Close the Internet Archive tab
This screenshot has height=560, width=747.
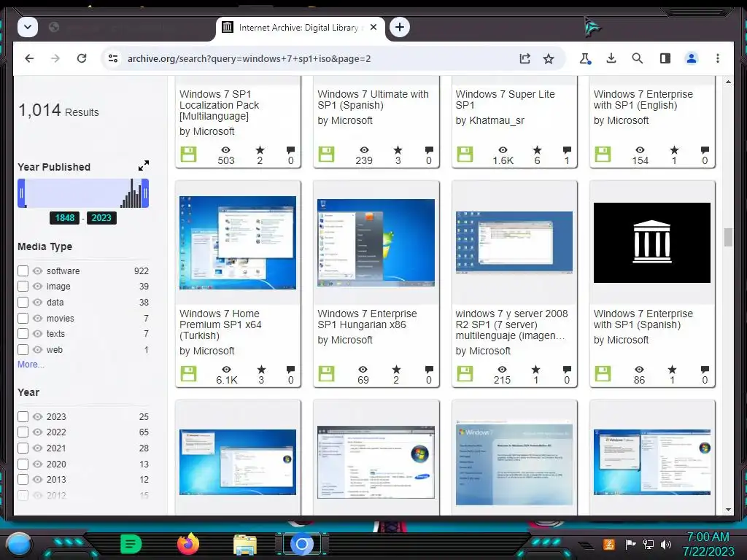(373, 27)
